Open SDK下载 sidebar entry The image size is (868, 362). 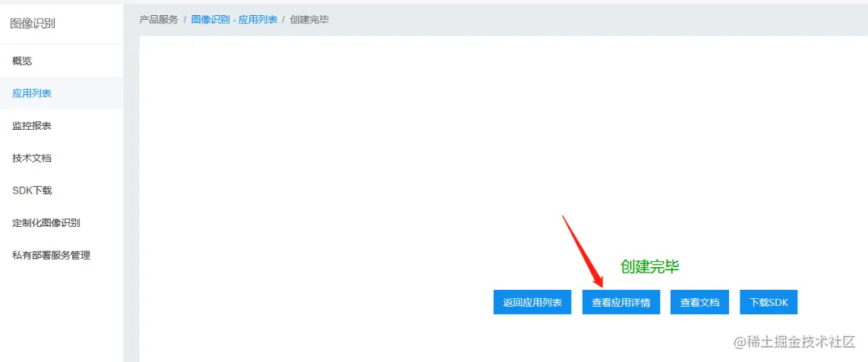click(x=61, y=190)
